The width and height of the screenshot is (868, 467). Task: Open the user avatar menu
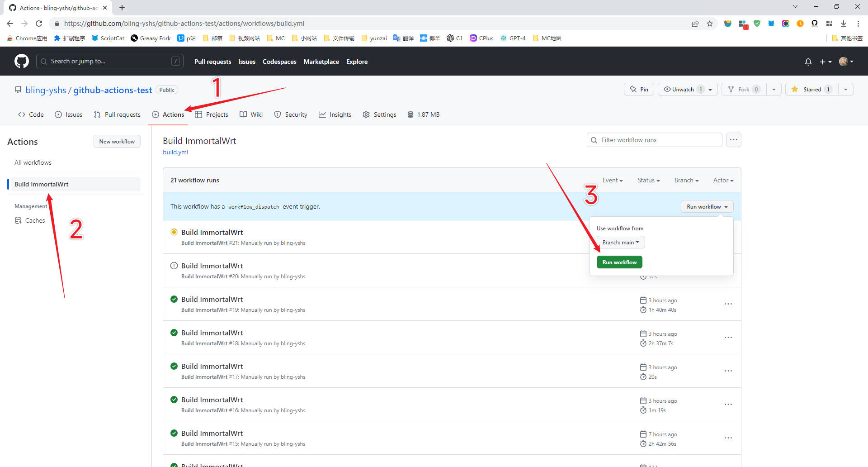pos(846,62)
